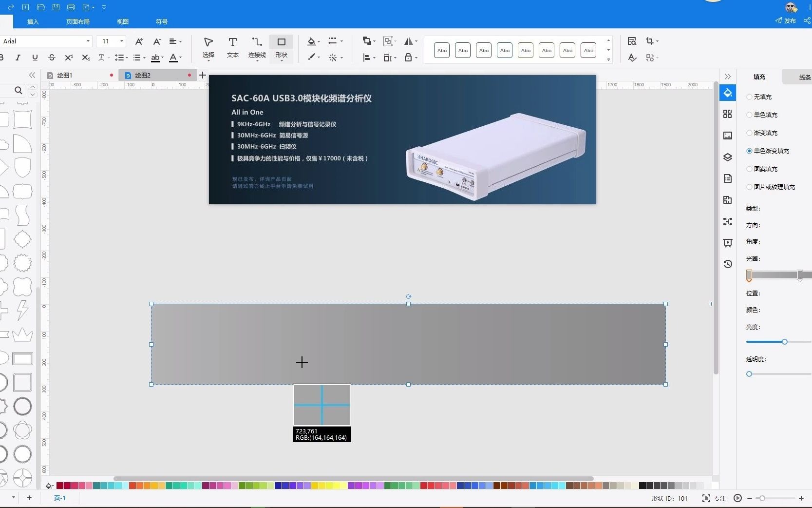Viewport: 812px width, 508px height.
Task: Enable 图案填充 fill mode
Action: tap(749, 169)
